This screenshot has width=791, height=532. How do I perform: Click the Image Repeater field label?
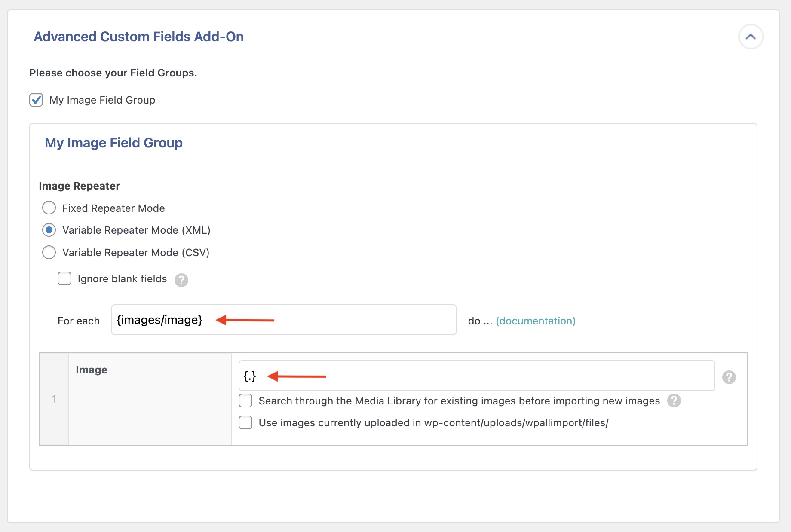click(x=79, y=186)
